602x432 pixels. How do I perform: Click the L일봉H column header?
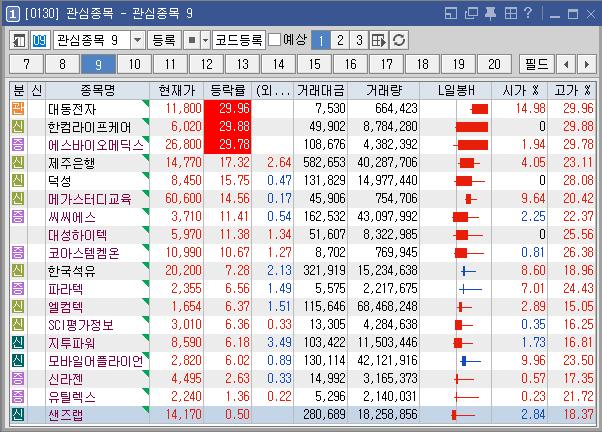[456, 91]
